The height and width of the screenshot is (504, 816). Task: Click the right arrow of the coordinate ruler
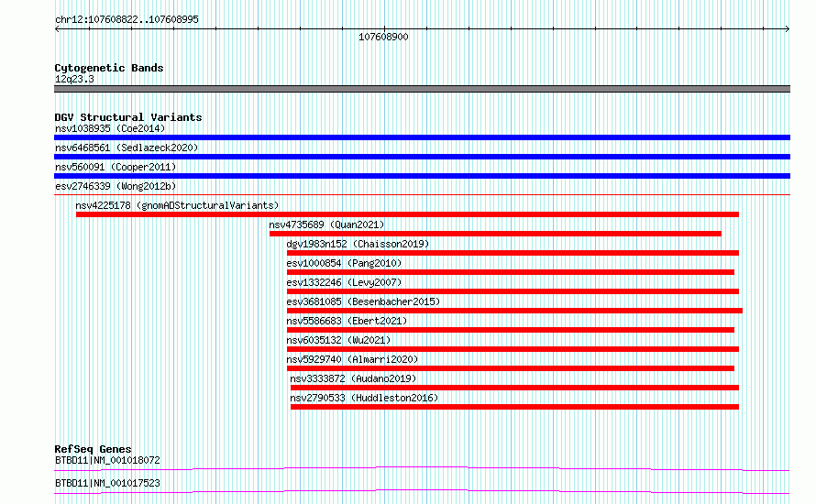click(788, 29)
